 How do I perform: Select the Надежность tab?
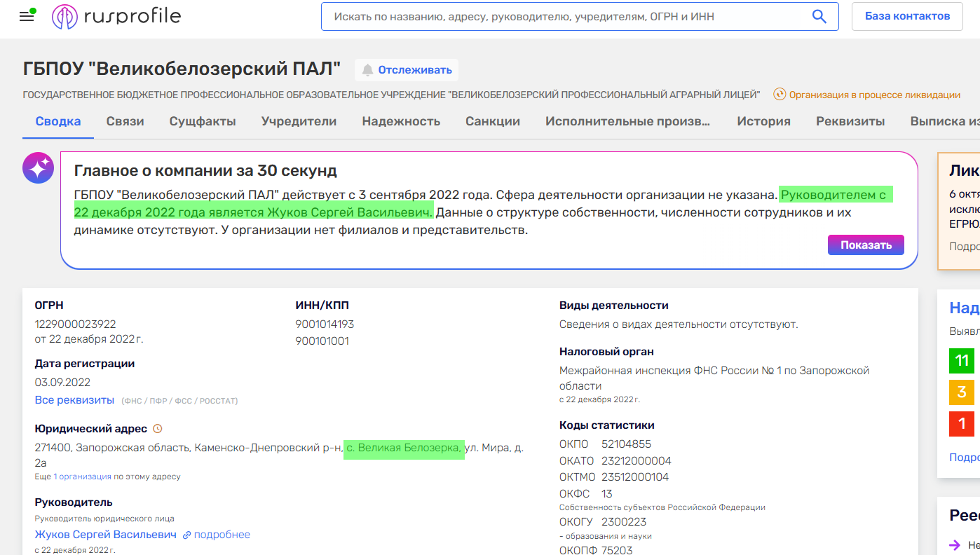(x=401, y=121)
